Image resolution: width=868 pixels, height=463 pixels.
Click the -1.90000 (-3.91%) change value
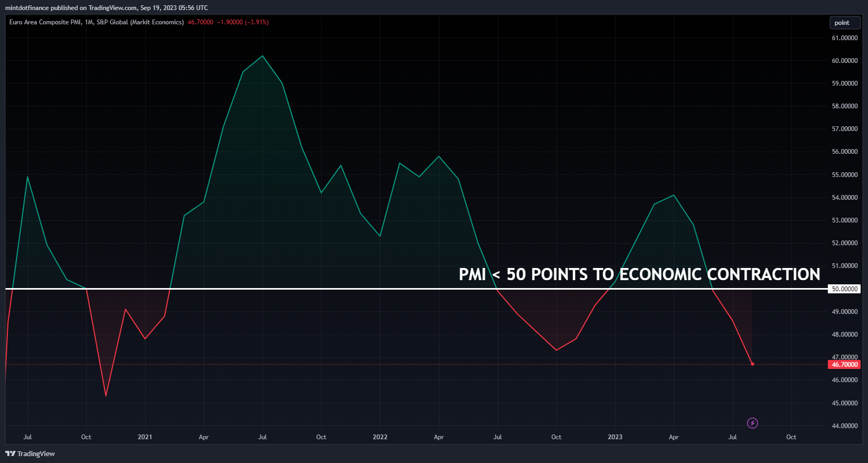[x=243, y=22]
